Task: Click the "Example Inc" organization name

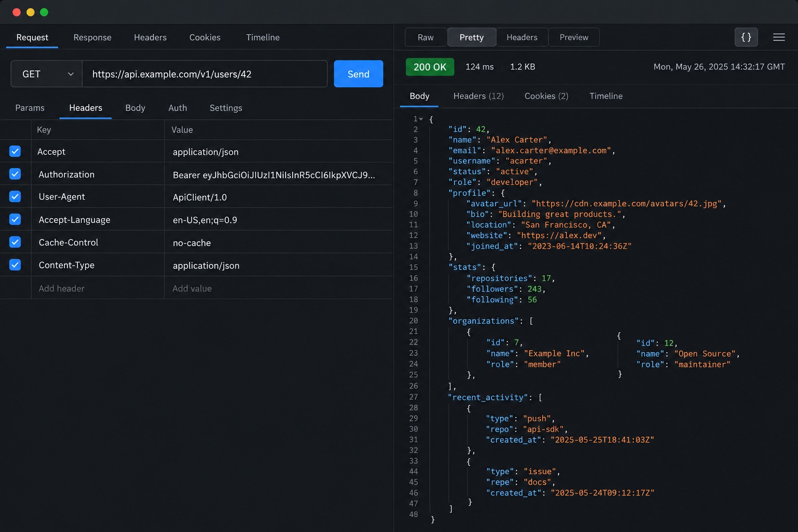Action: pyautogui.click(x=554, y=353)
